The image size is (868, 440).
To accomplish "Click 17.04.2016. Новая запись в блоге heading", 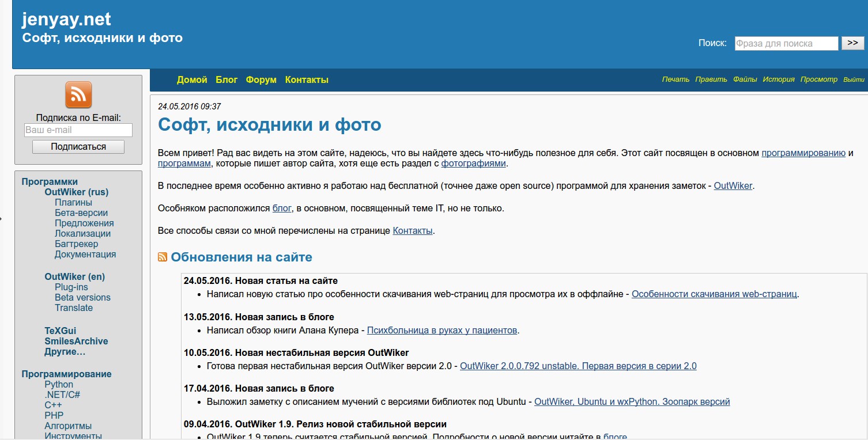I will coord(259,389).
